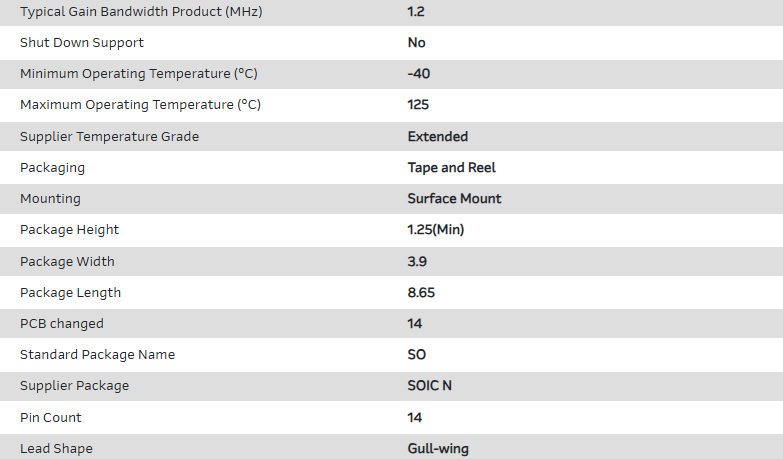This screenshot has height=459, width=783.
Task: Select the Extended grade value
Action: (x=437, y=136)
